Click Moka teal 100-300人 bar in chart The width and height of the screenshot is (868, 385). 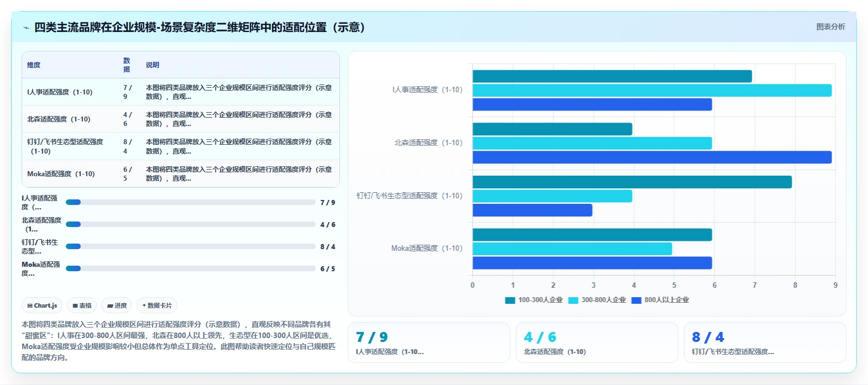592,235
